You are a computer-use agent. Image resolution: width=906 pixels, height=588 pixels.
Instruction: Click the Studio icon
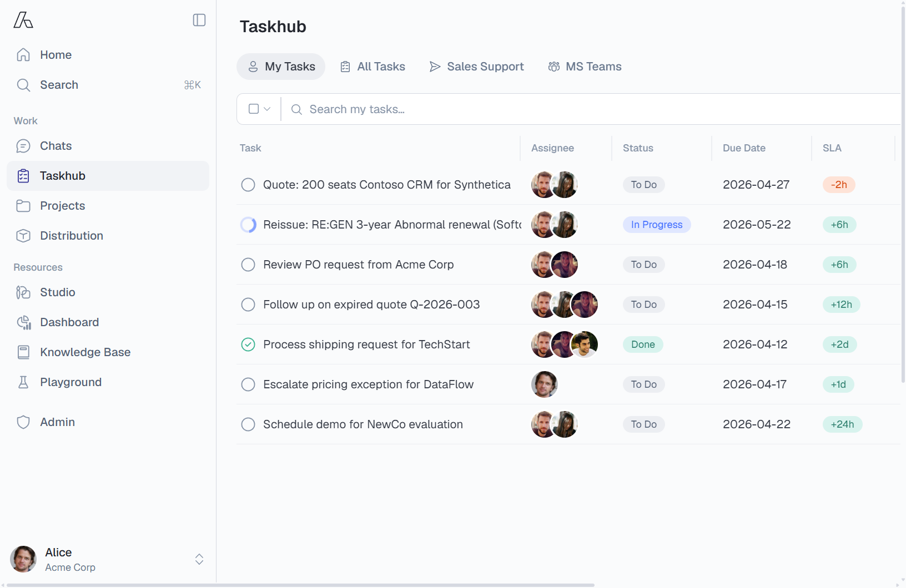click(23, 292)
